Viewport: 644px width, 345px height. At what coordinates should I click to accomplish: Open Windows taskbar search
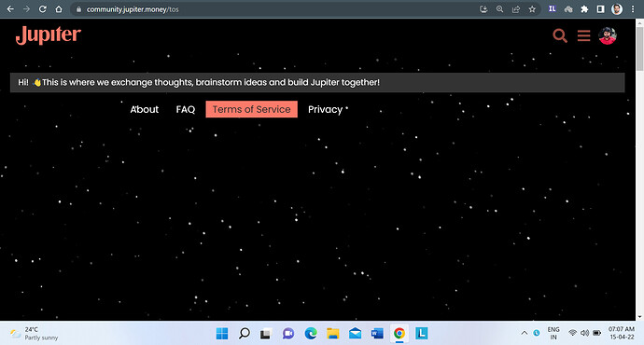245,334
